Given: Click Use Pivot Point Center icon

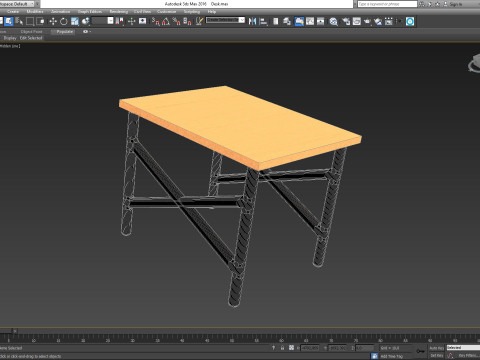Looking at the screenshot, I should [119, 21].
